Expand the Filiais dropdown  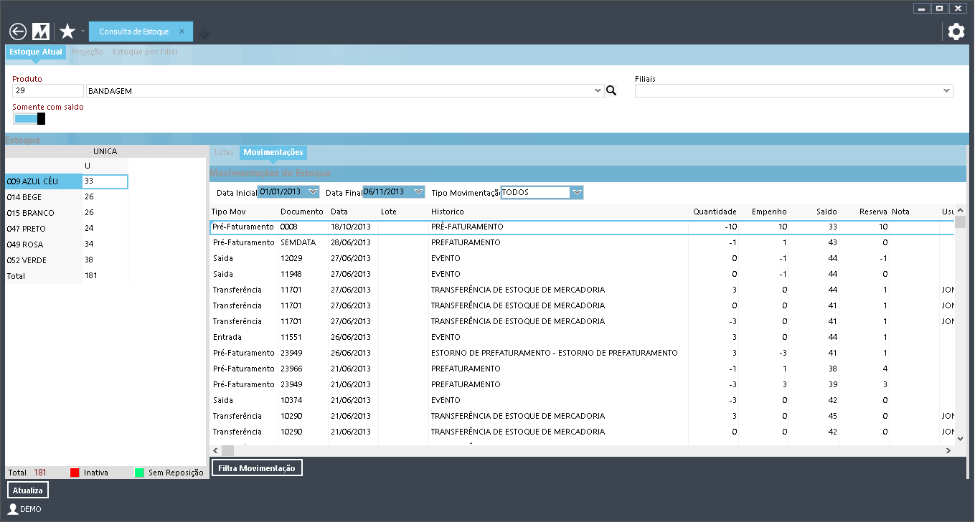[947, 91]
